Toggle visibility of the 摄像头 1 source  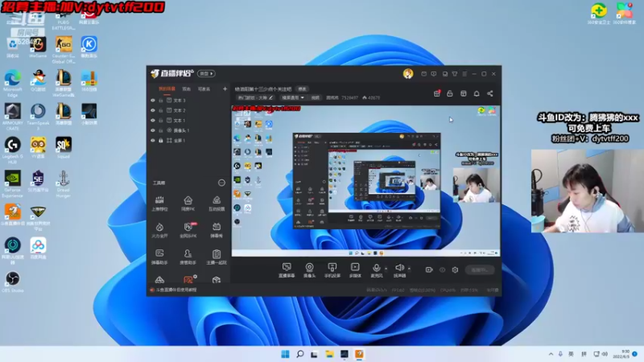(x=153, y=130)
